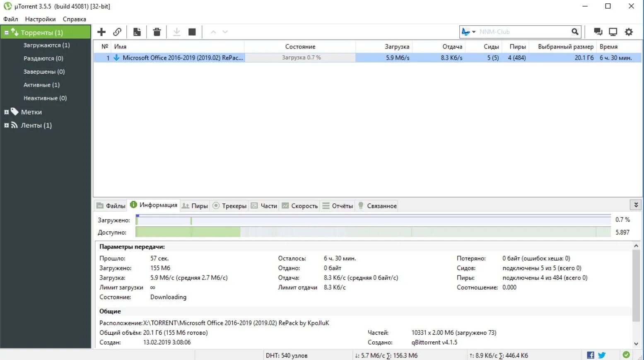Screen dimensions: 644x360
Task: Collapse the details pane chevron button
Action: coord(636,205)
